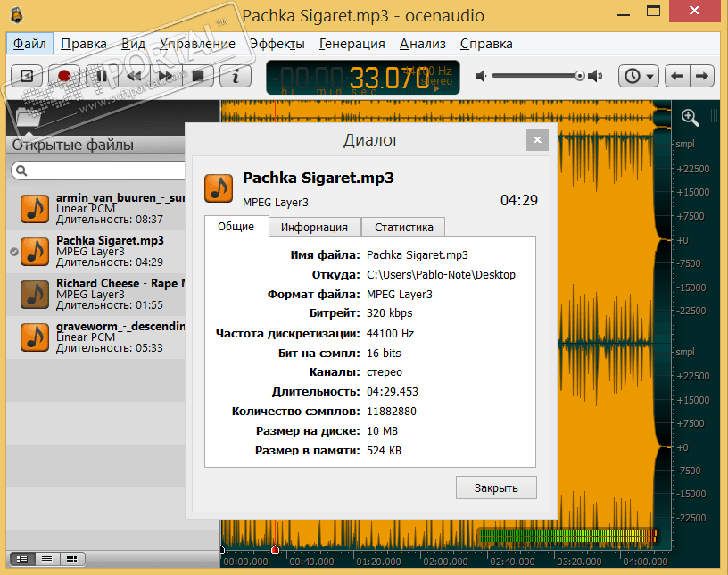
Task: Click the zoom-in magnifier over waveform
Action: tap(690, 118)
